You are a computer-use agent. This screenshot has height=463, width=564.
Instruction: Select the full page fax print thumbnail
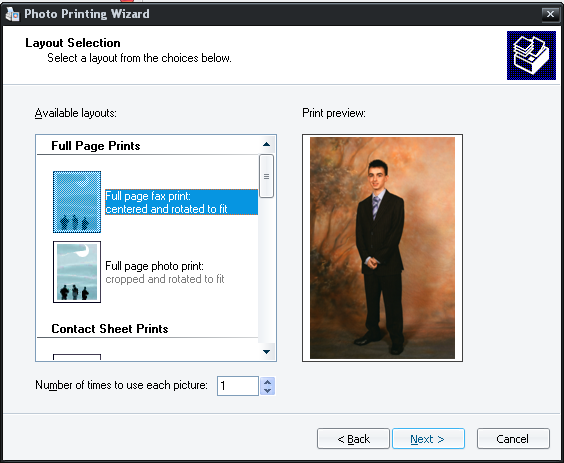(77, 202)
